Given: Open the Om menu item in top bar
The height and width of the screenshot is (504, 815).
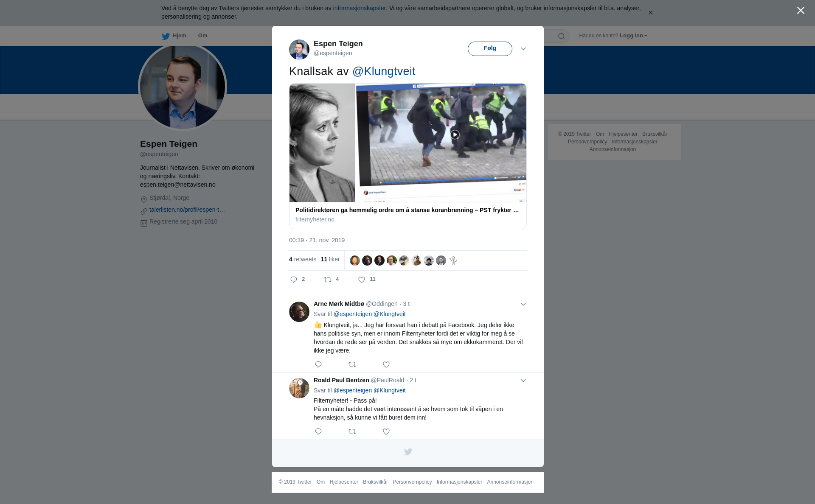Looking at the screenshot, I should (202, 36).
